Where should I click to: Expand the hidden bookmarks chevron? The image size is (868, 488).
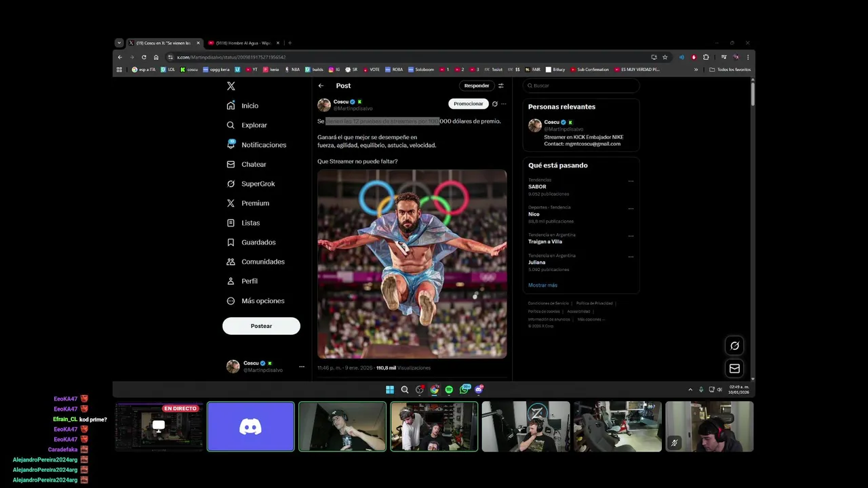(696, 69)
